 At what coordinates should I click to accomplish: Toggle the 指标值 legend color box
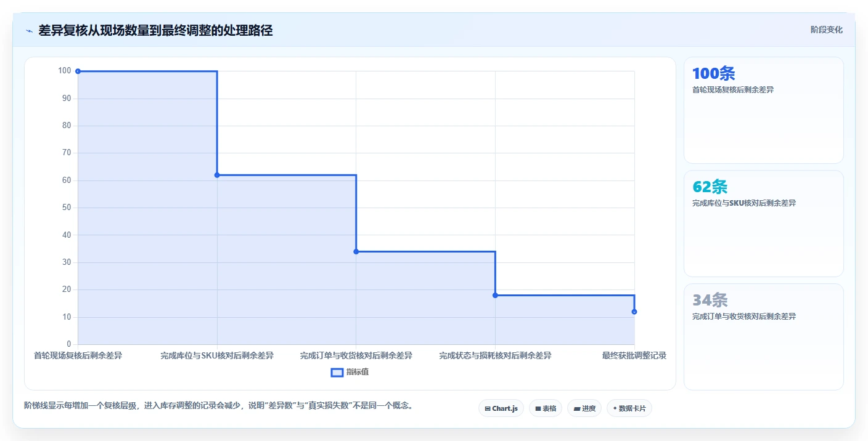(x=337, y=372)
